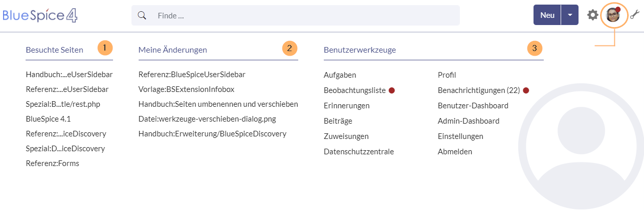Click the orange number 1 marker
Viewport: 644px width, 211px height.
105,48
